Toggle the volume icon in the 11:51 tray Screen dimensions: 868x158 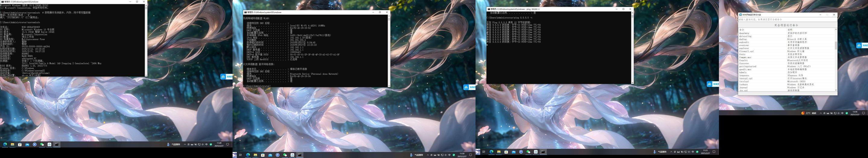[x=689, y=152]
